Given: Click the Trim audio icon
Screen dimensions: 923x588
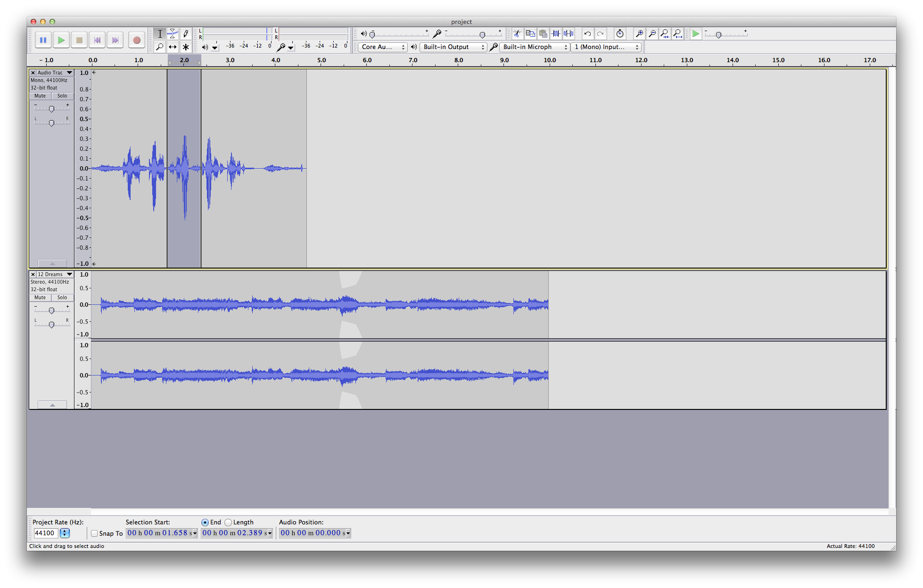Looking at the screenshot, I should (556, 33).
